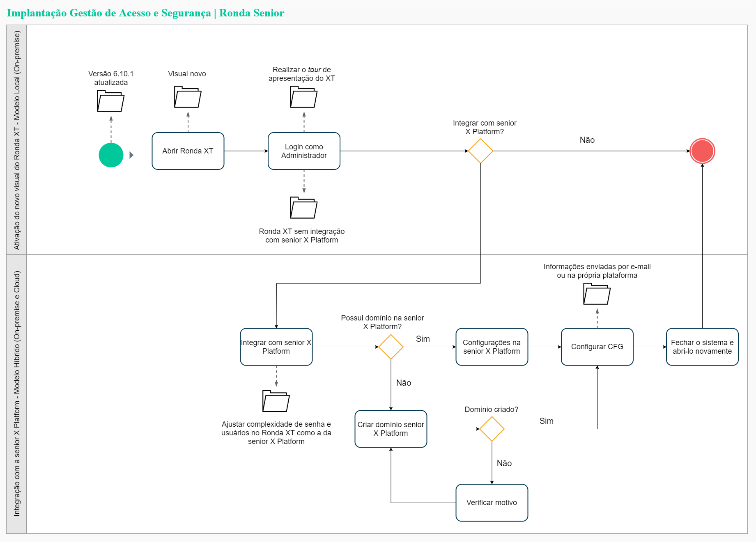Click the Versão 6.10.1 atualizada label

click(111, 78)
